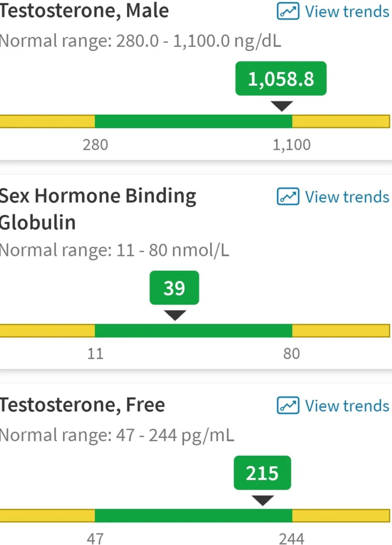Click the black marker arrow under 215

pyautogui.click(x=263, y=500)
